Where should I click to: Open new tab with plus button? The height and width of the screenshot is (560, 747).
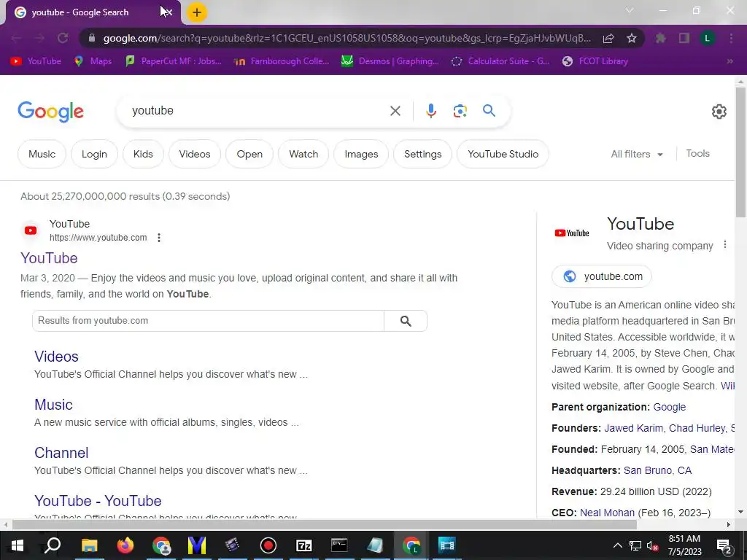(197, 12)
